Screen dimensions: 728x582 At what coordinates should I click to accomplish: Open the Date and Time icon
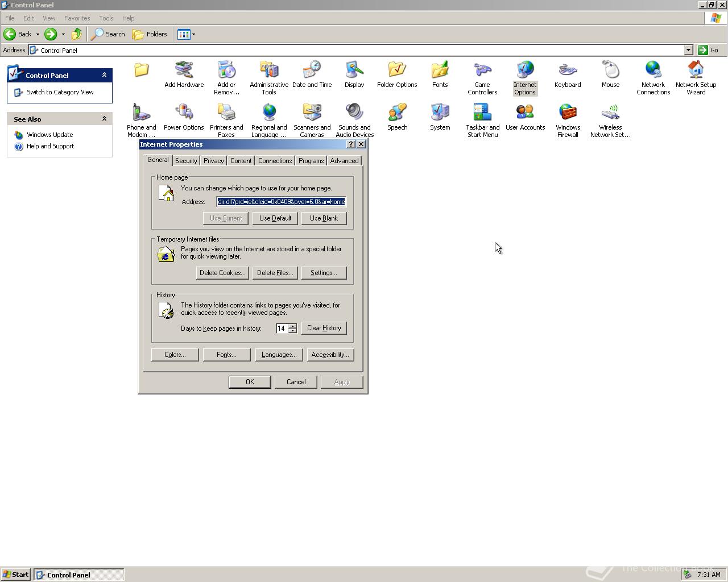coord(312,74)
